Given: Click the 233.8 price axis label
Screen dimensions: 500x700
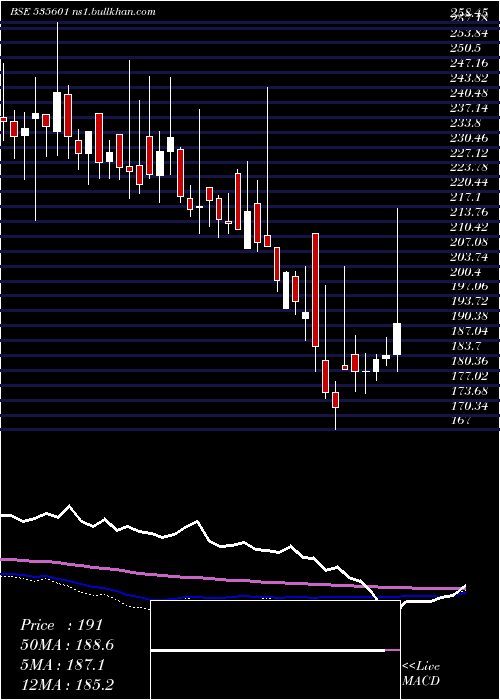Looking at the screenshot, I should coord(465,122).
